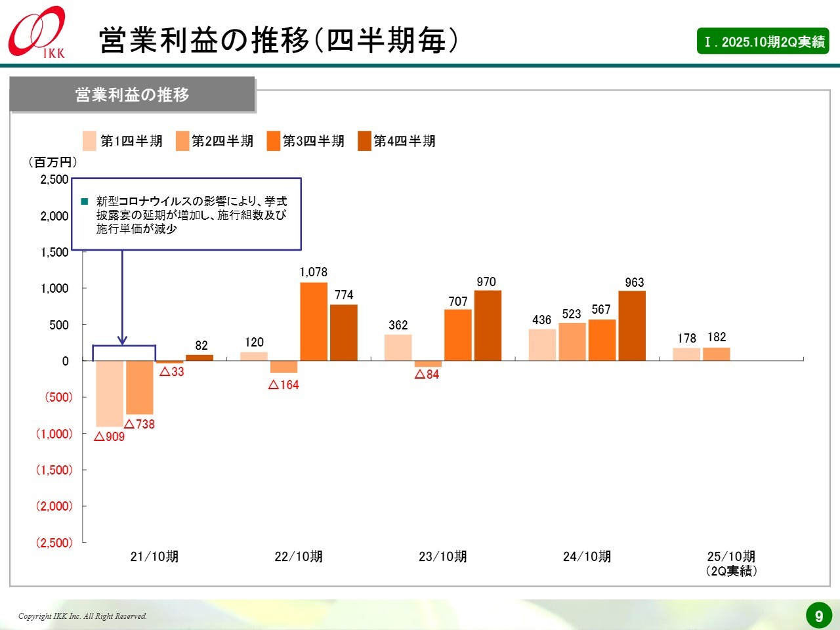840x630 pixels.
Task: Click the 23/10期 axis label
Action: [x=443, y=556]
